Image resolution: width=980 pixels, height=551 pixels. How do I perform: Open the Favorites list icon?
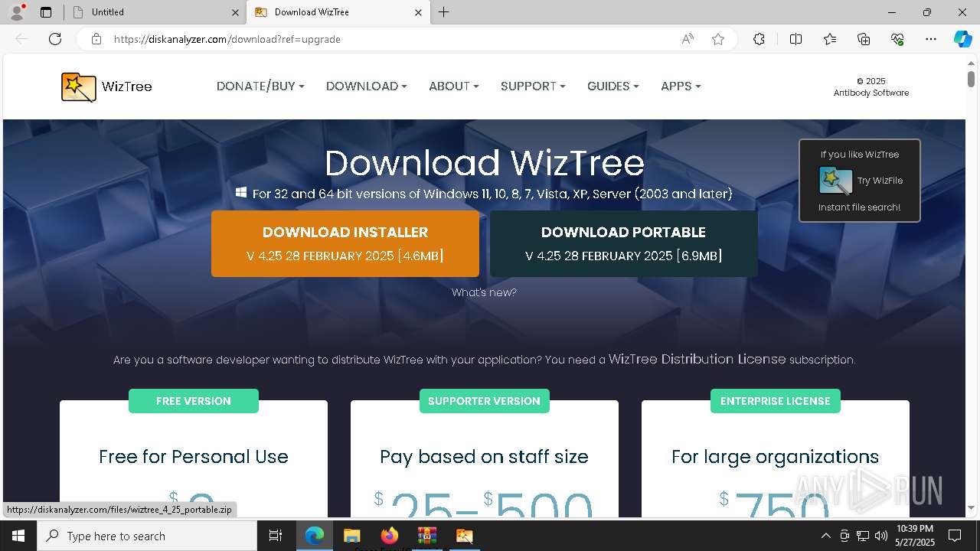coord(830,39)
